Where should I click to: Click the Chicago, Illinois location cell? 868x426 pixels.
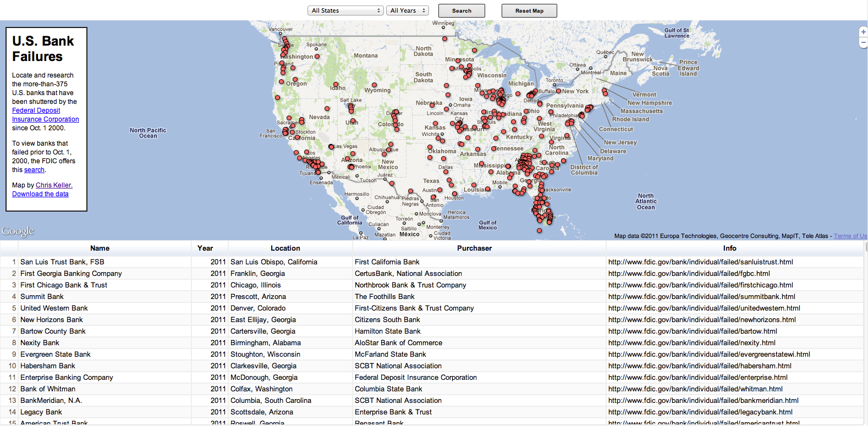click(x=256, y=285)
